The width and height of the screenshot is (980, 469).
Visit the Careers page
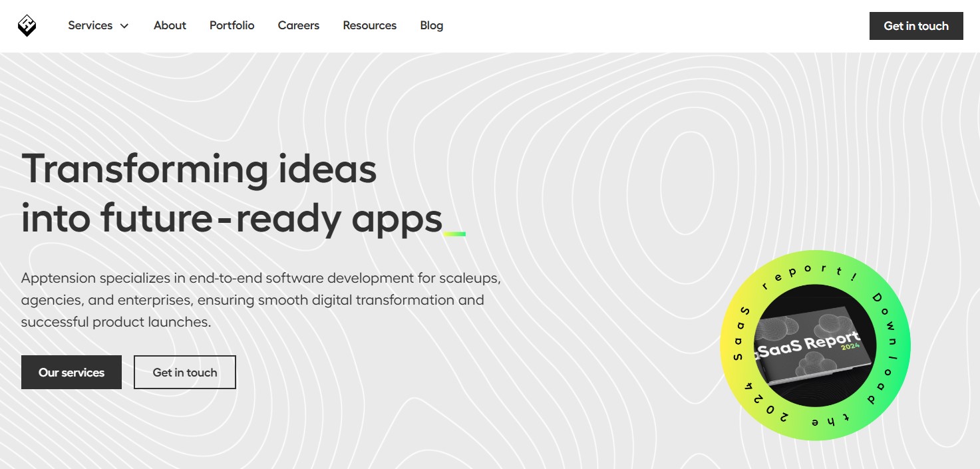click(x=299, y=26)
